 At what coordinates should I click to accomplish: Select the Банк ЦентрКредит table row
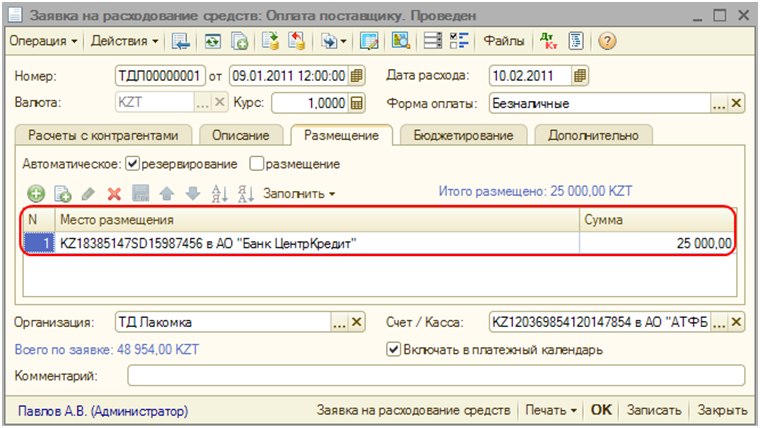point(300,243)
